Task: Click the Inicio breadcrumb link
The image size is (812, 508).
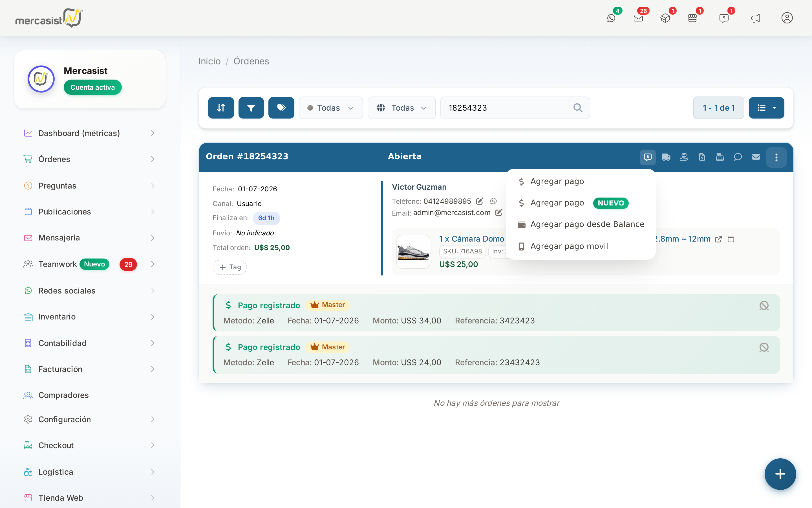Action: 209,61
